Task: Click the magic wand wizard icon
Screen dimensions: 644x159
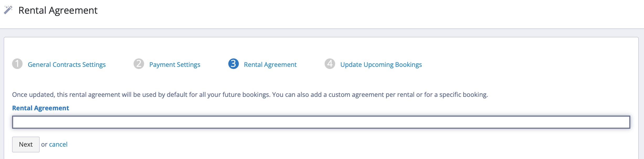Action: coord(8,10)
